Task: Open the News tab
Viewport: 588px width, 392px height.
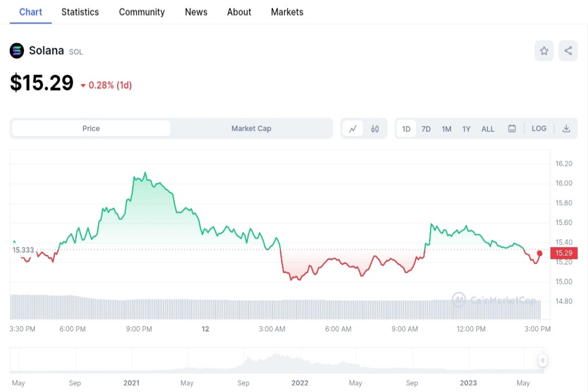Action: pos(196,12)
